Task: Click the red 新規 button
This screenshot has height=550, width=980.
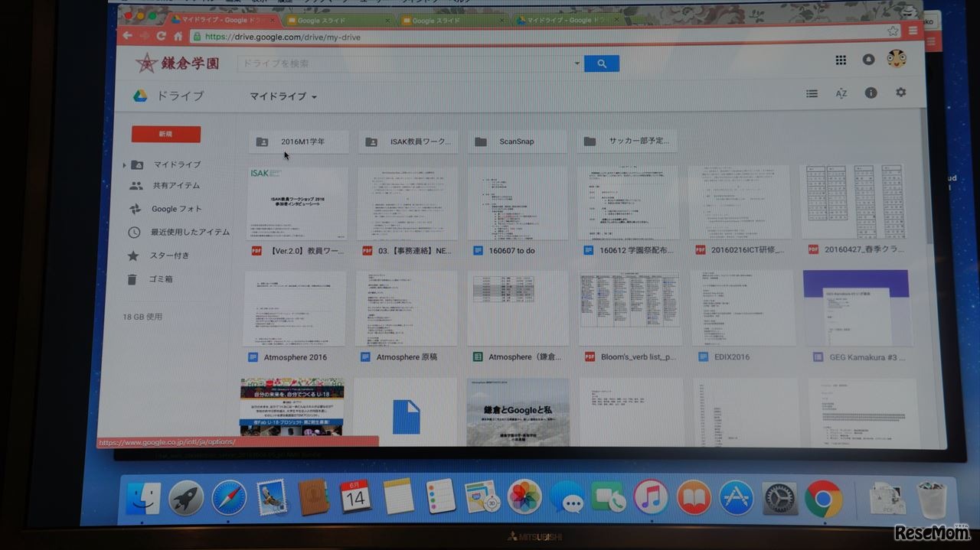Action: click(x=165, y=133)
